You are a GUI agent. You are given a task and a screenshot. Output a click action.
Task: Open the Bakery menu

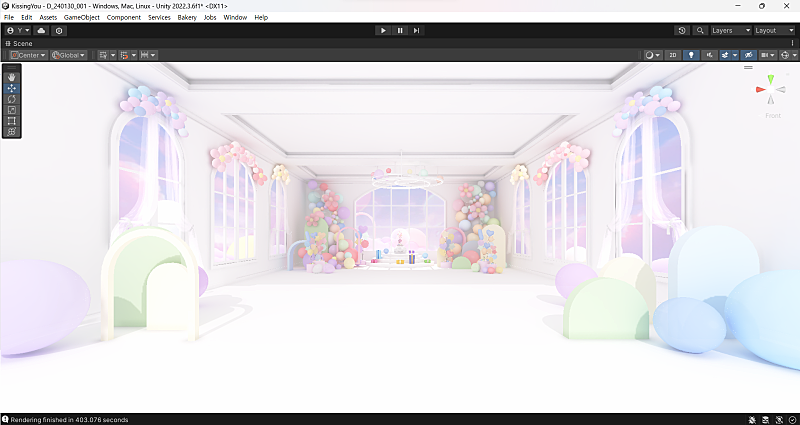pos(187,18)
